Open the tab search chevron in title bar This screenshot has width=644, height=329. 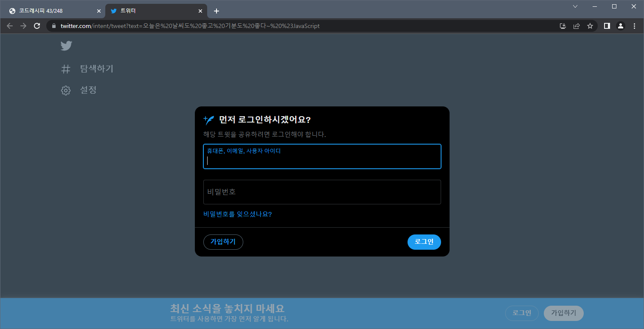(x=575, y=6)
